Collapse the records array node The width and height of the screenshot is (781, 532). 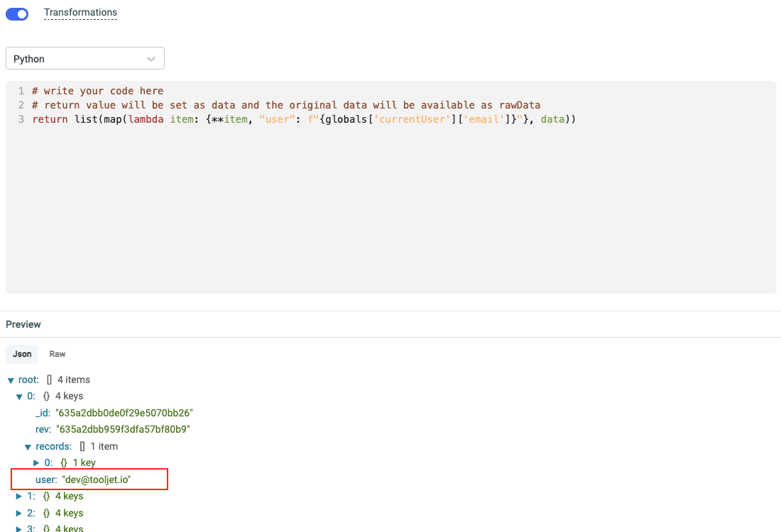point(28,447)
